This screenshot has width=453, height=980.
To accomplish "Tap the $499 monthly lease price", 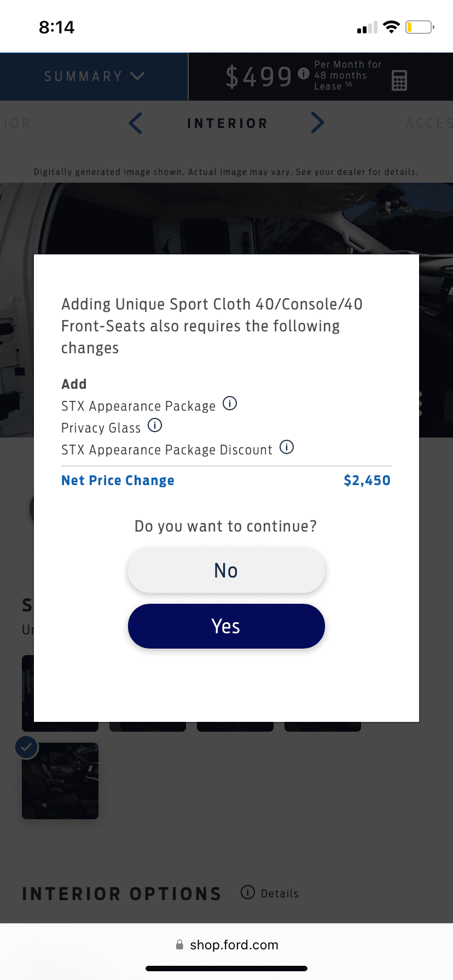I will click(x=259, y=77).
